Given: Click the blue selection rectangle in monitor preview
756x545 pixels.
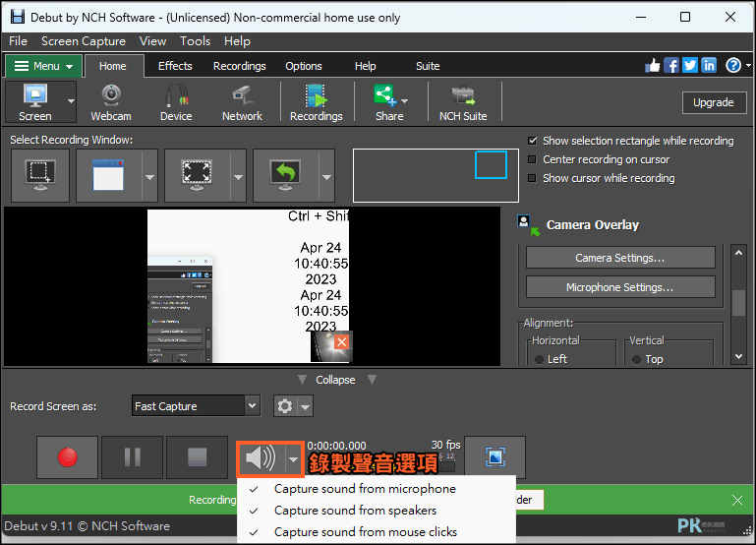Looking at the screenshot, I should tap(491, 165).
